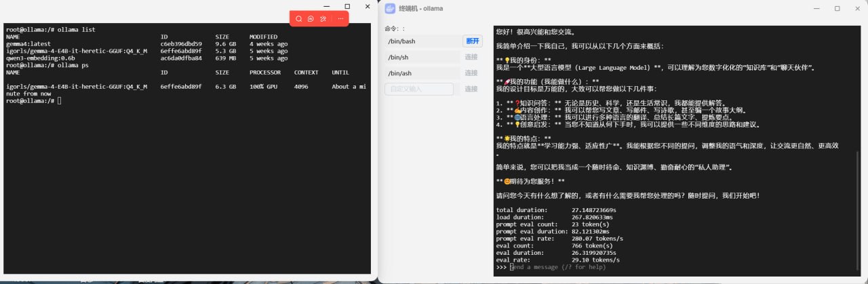Click model ID 'ac6da0dfba84'
Screen dimensions: 868x284
pos(181,58)
